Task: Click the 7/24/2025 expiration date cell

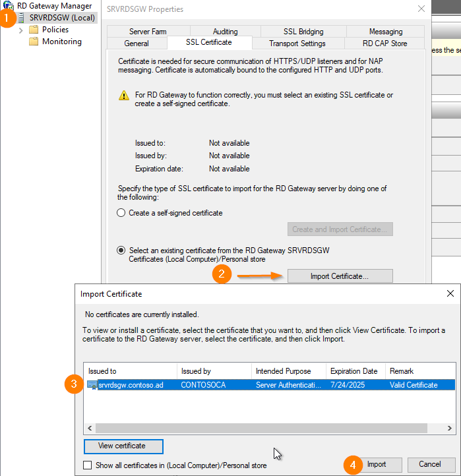Action: (x=348, y=385)
